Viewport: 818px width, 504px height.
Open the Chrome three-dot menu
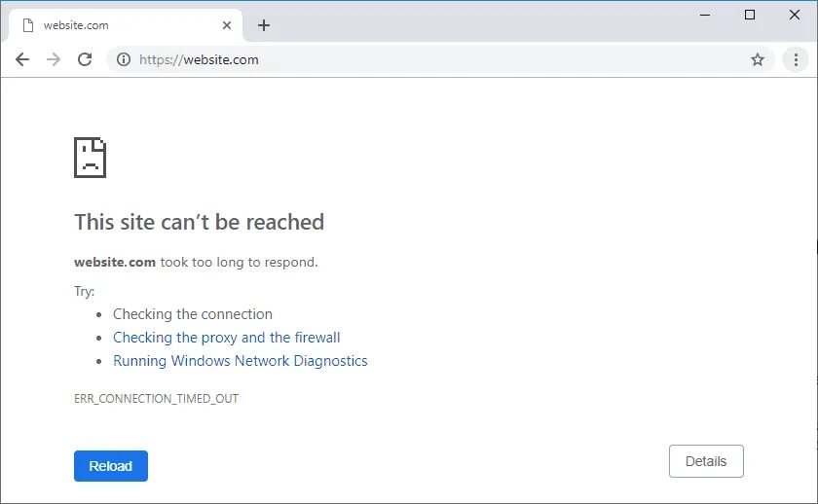pos(796,59)
